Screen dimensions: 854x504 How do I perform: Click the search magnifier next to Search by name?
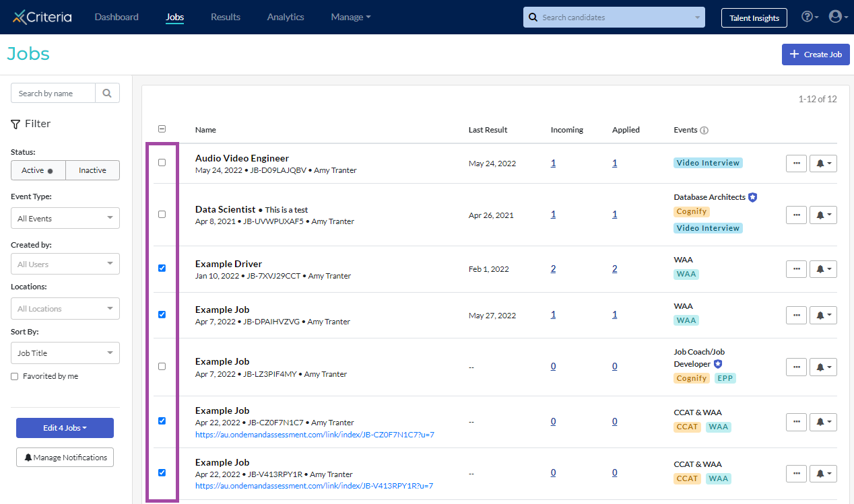(x=107, y=93)
